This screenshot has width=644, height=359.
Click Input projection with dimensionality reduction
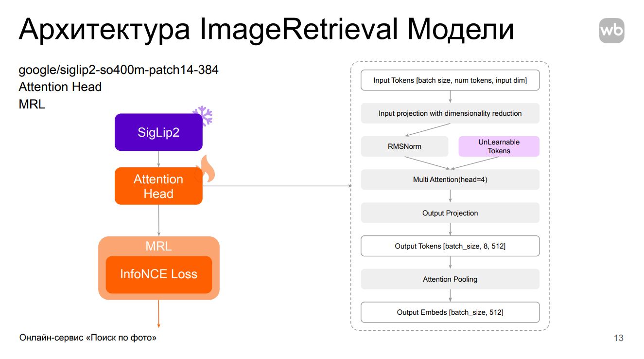coord(450,113)
